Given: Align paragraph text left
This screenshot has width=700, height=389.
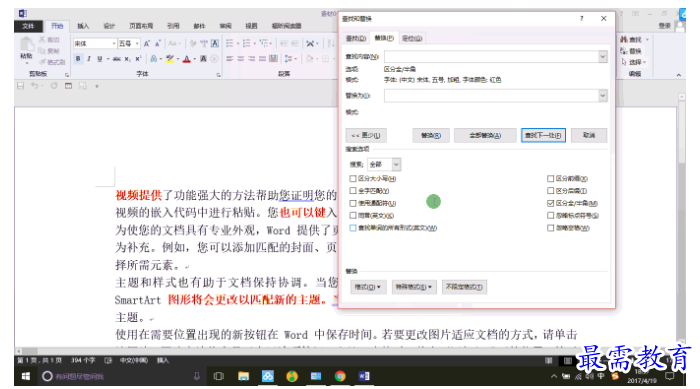Looking at the screenshot, I should click(x=229, y=59).
